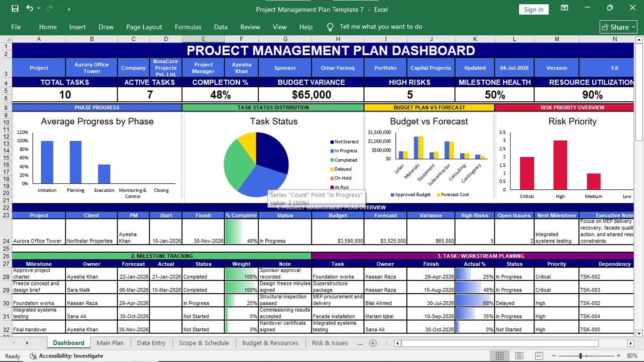
Task: Select column E header
Action: coord(203,39)
